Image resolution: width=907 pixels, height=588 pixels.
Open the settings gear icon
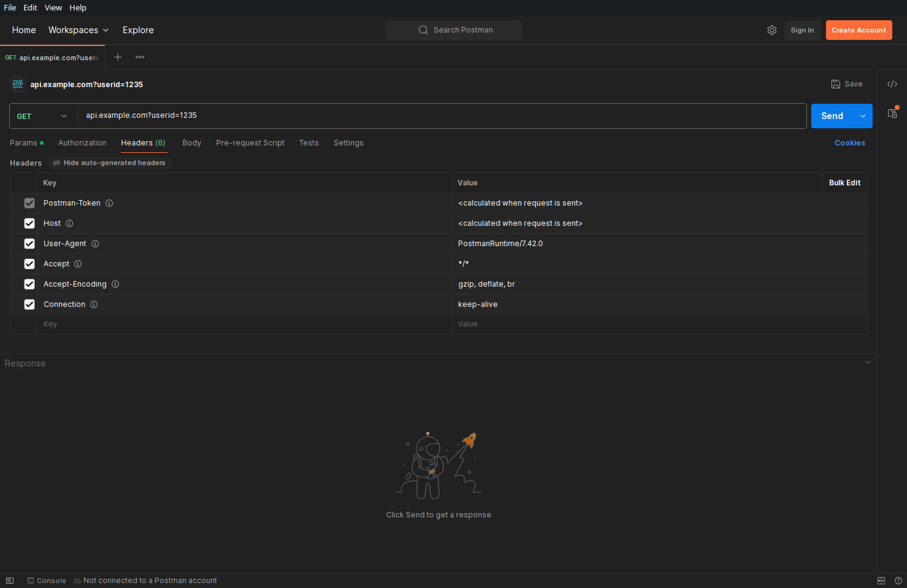point(772,30)
